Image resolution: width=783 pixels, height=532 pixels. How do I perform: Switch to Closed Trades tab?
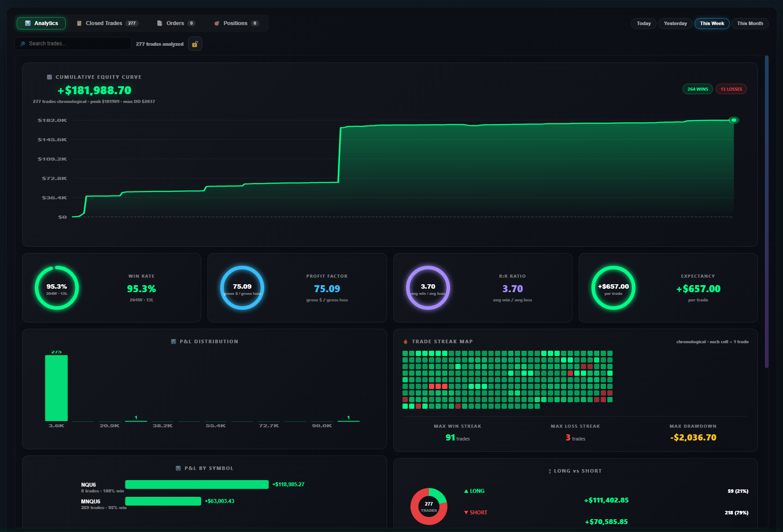(107, 23)
